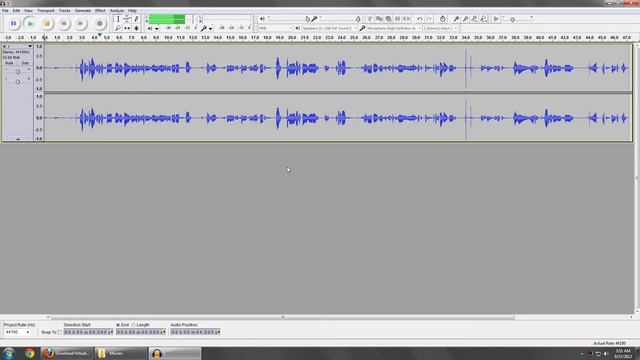This screenshot has width=640, height=360.
Task: Start playback with the green Play button
Action: [30, 24]
